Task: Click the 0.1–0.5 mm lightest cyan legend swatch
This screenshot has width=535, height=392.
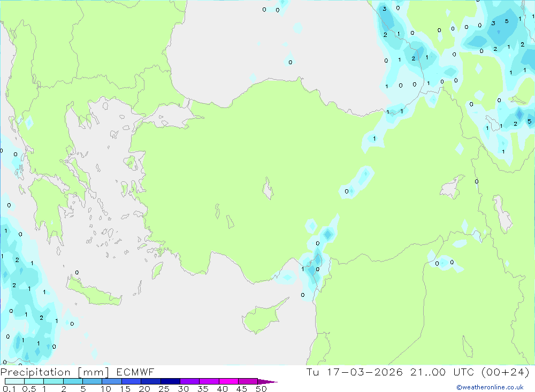Action: click(x=14, y=381)
